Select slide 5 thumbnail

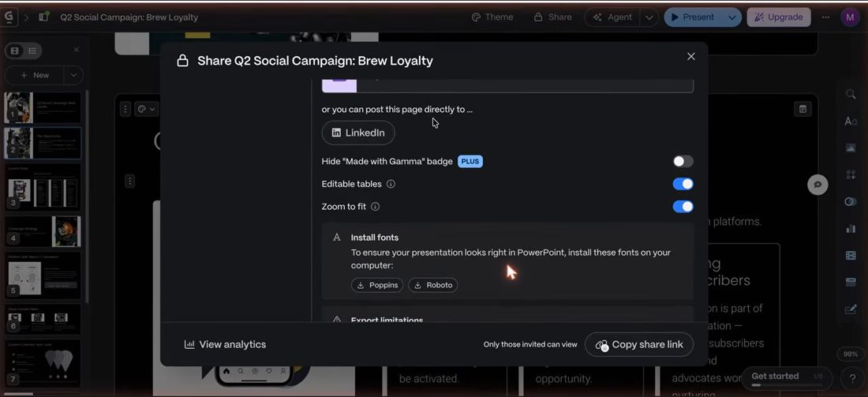click(x=43, y=275)
